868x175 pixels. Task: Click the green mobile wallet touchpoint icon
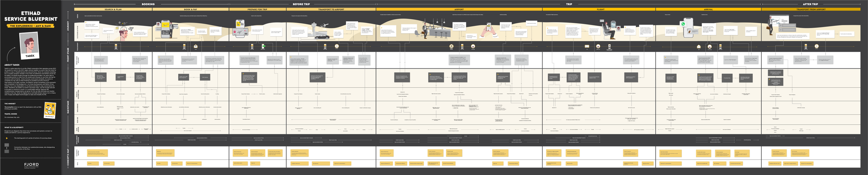coord(263,46)
